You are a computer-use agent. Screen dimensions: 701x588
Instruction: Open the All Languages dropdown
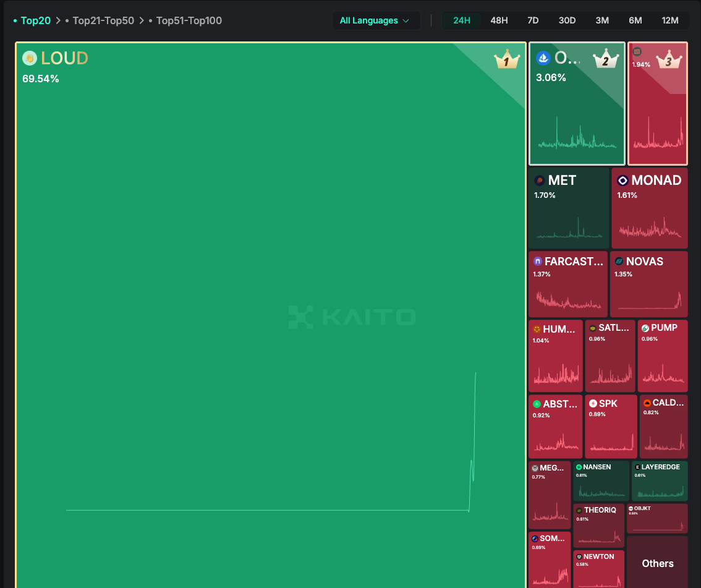[375, 20]
